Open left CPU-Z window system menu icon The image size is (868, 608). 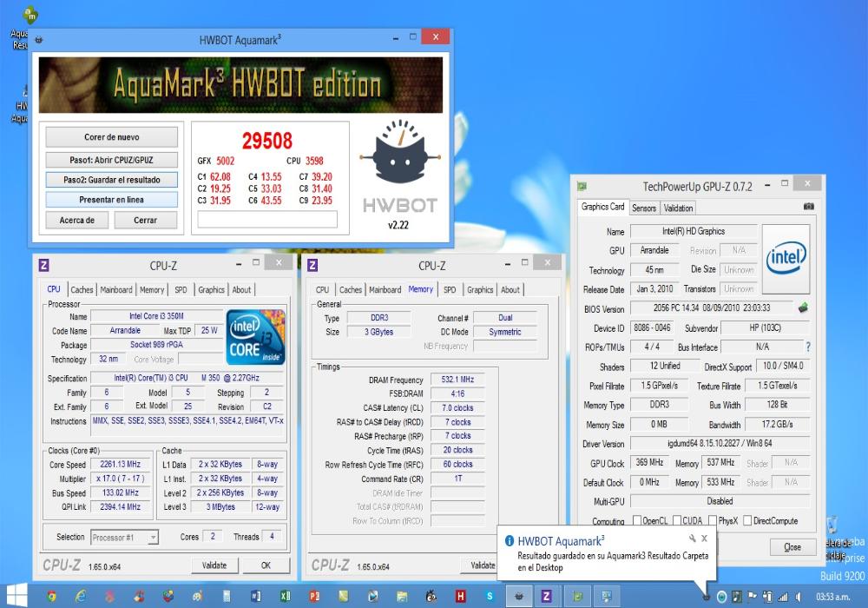[44, 265]
